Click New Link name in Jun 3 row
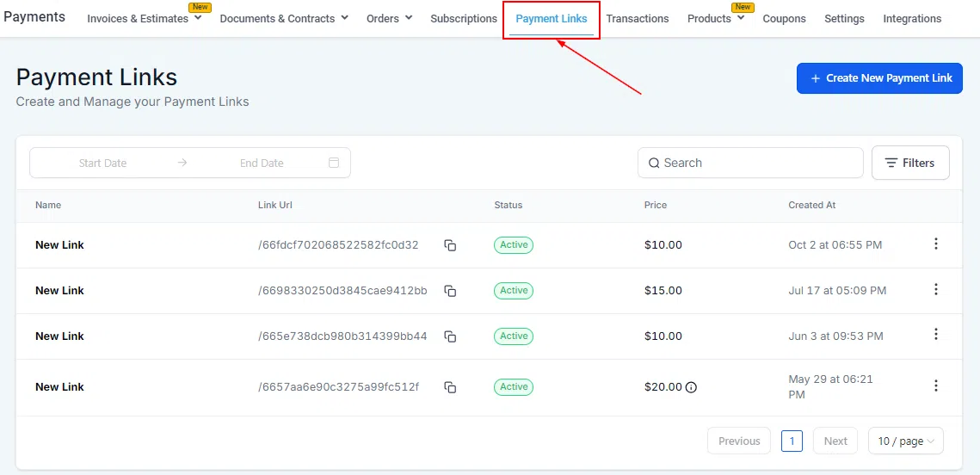 coord(59,336)
